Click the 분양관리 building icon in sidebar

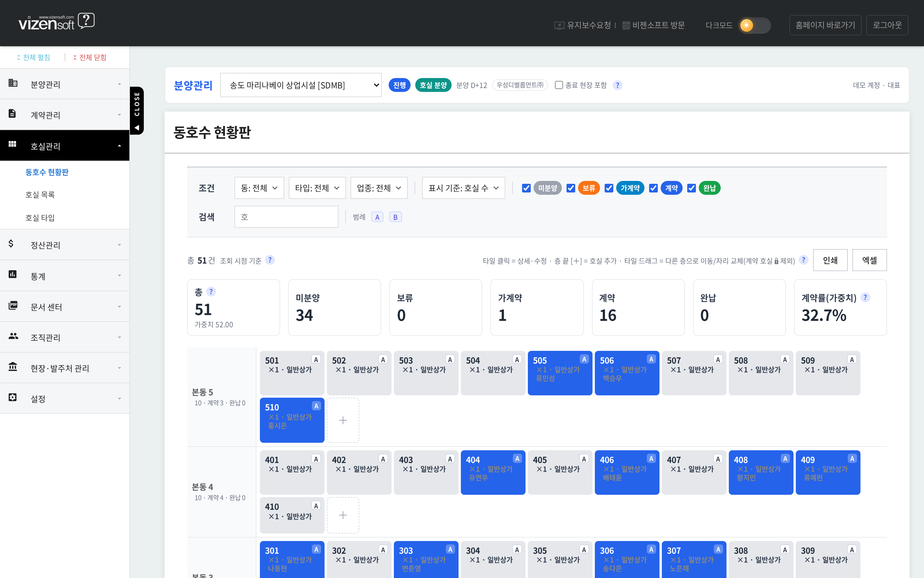pyautogui.click(x=13, y=83)
